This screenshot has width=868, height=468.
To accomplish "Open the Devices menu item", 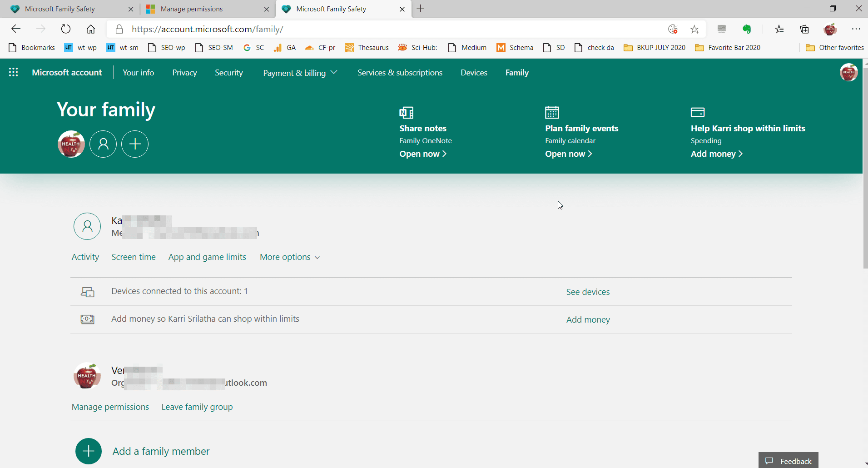I will (474, 73).
